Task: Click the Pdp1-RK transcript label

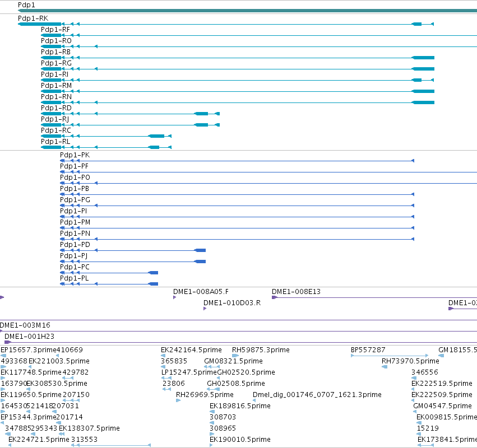Action: point(33,18)
